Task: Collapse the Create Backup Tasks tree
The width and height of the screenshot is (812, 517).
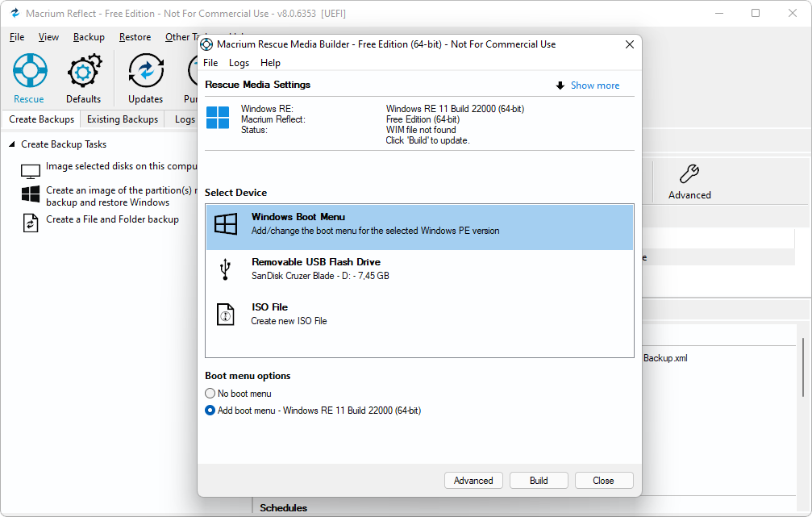Action: [13, 145]
